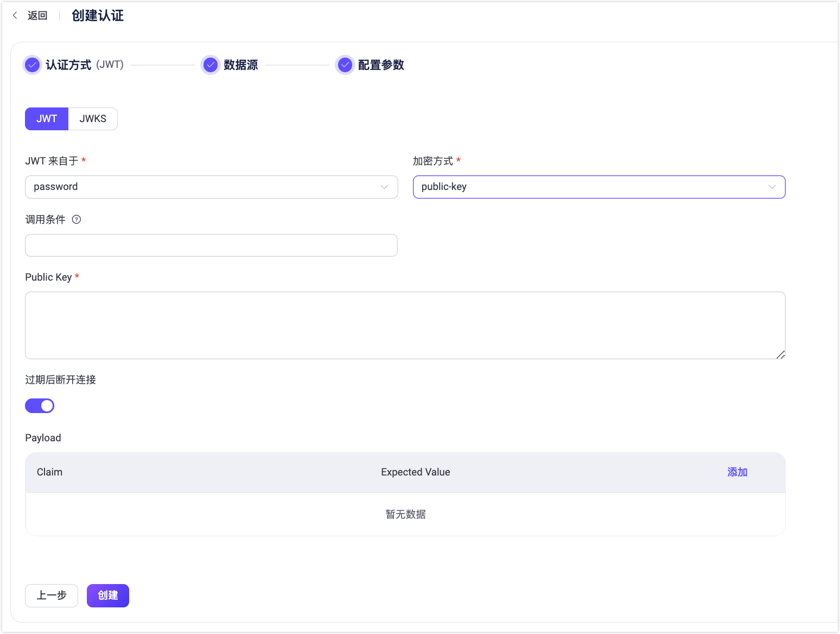Viewport: 840px width, 634px height.
Task: Click the 配置参数 step checkmark icon
Action: point(345,65)
